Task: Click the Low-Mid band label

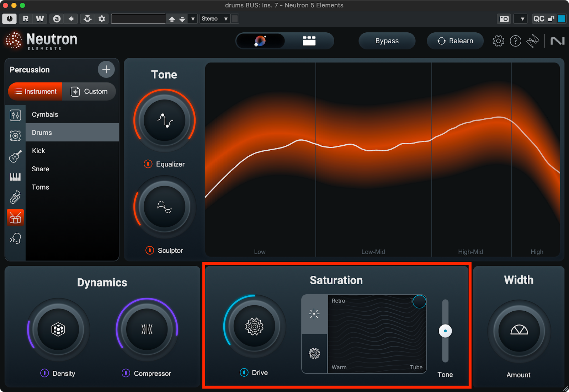Action: click(x=373, y=252)
